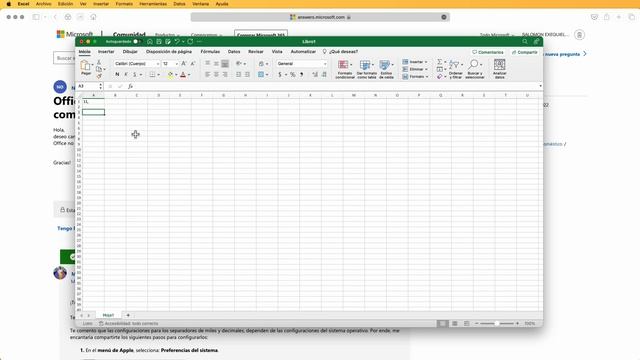Click the Copy icon in ribbon
The height and width of the screenshot is (360, 640).
tap(99, 69)
